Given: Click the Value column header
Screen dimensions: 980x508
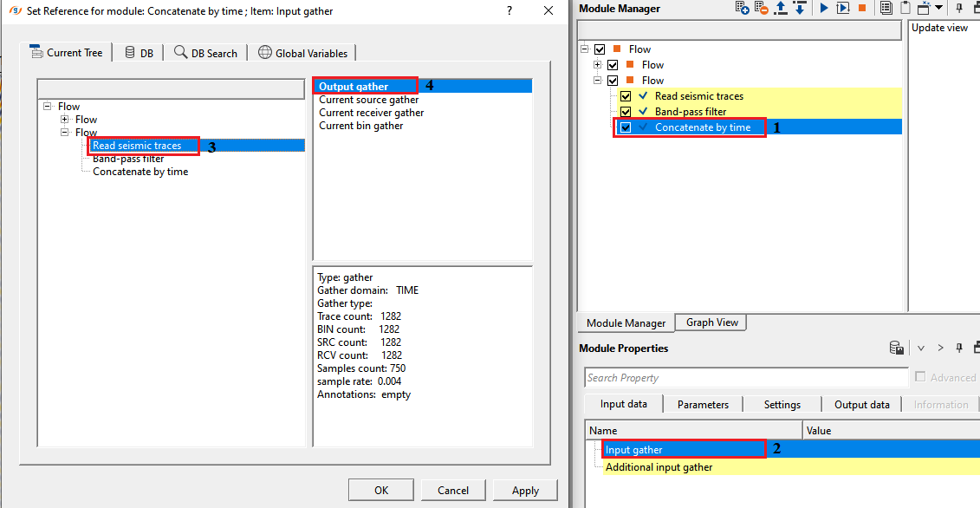Looking at the screenshot, I should pos(892,431).
